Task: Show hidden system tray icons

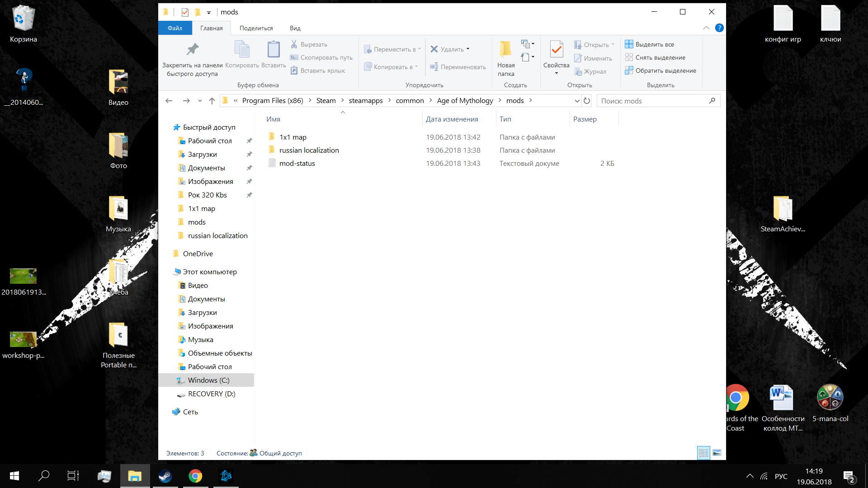Action: pos(750,476)
